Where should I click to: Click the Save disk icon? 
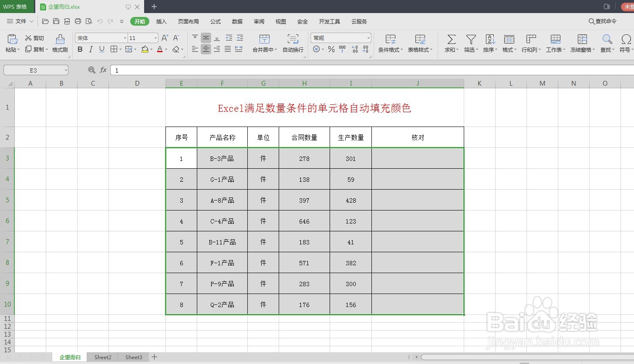point(56,21)
